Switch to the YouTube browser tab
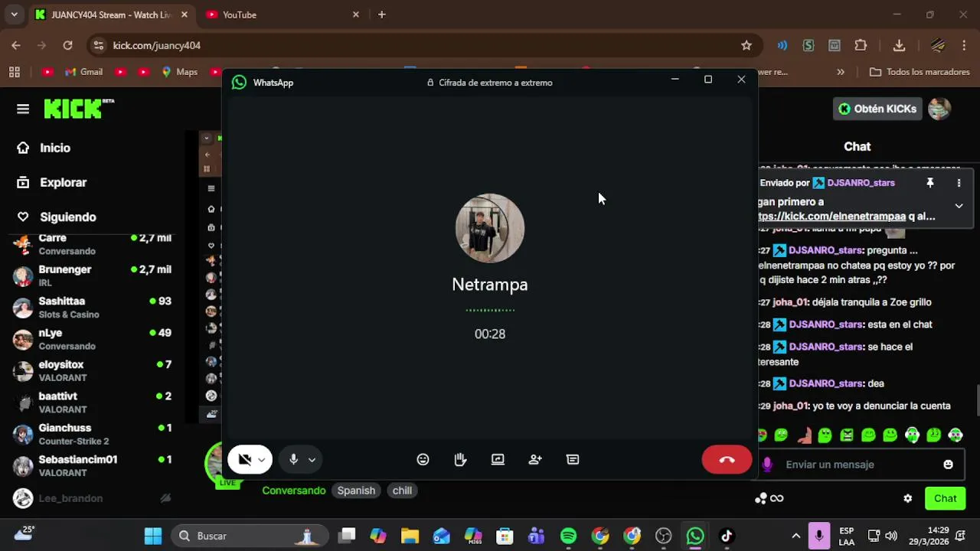 (281, 15)
